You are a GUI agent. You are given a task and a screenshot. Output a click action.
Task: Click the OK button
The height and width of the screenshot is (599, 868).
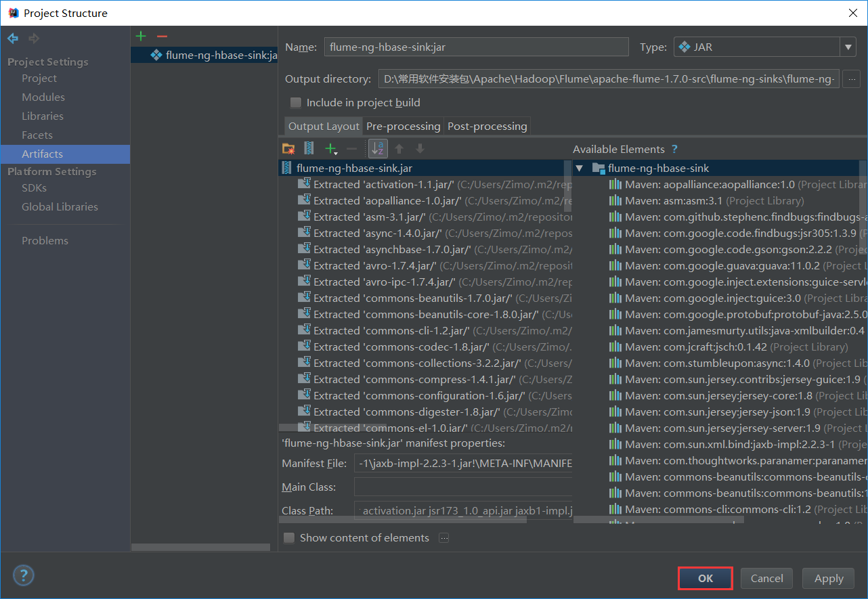tap(706, 578)
